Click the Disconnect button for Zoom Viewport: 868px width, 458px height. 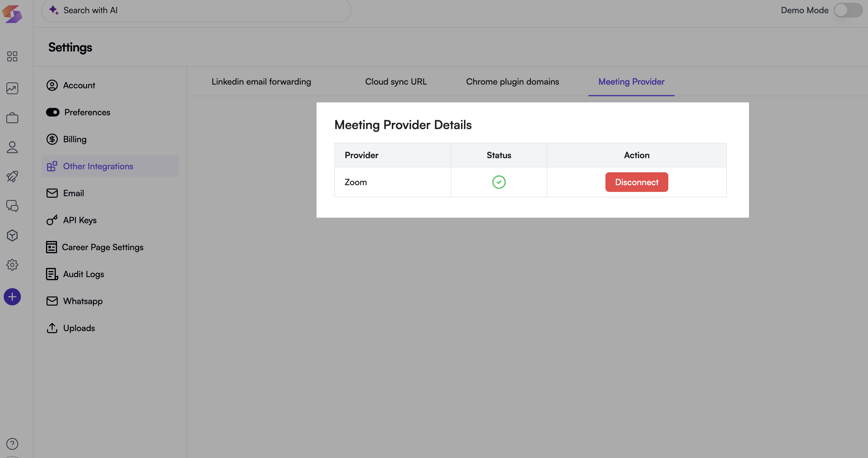[636, 182]
